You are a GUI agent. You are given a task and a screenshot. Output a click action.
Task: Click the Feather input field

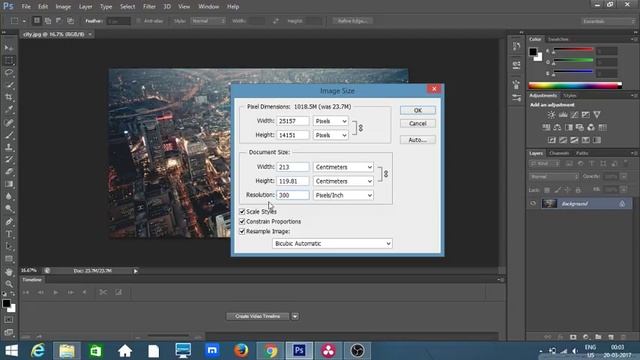(x=119, y=21)
